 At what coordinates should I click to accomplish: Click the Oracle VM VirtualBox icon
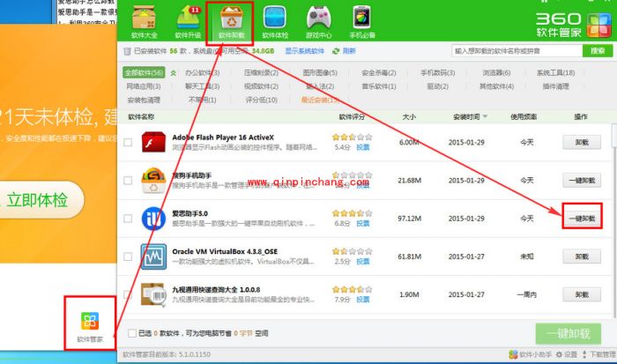pos(153,256)
